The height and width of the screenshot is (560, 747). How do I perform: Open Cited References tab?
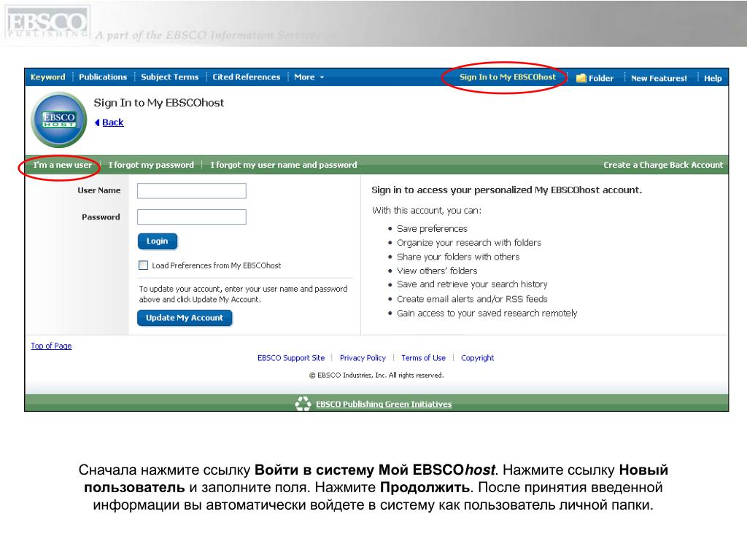tap(247, 77)
